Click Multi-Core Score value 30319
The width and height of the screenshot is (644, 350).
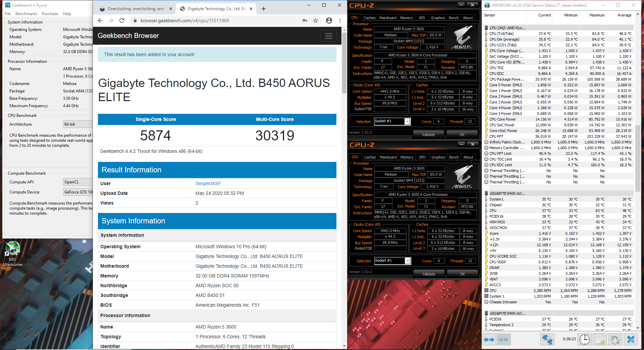tap(275, 136)
